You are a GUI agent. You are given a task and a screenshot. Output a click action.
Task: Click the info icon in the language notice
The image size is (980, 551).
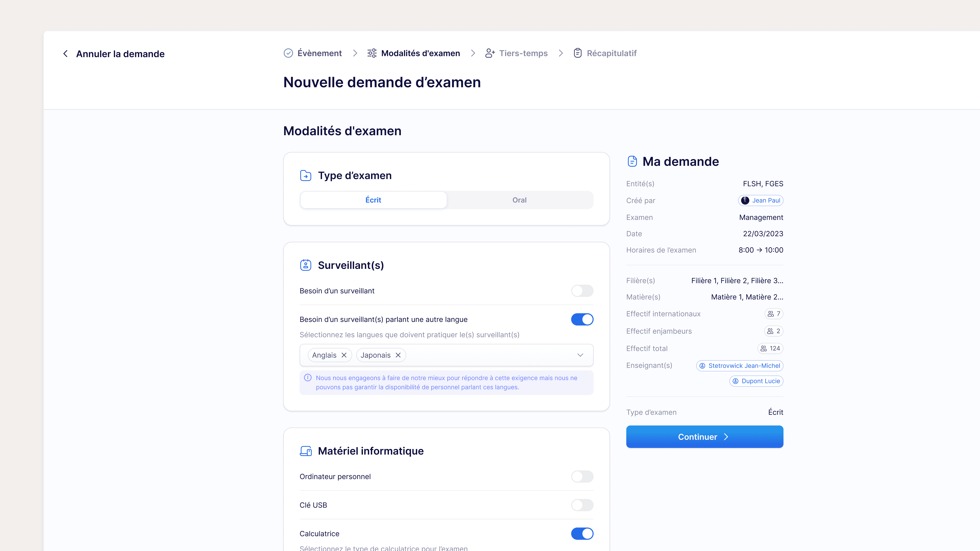308,378
